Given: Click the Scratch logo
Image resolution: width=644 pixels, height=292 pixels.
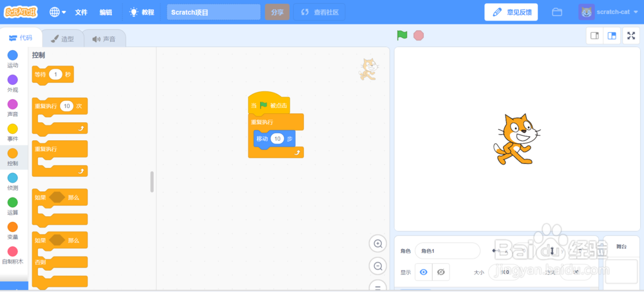Looking at the screenshot, I should click(21, 12).
